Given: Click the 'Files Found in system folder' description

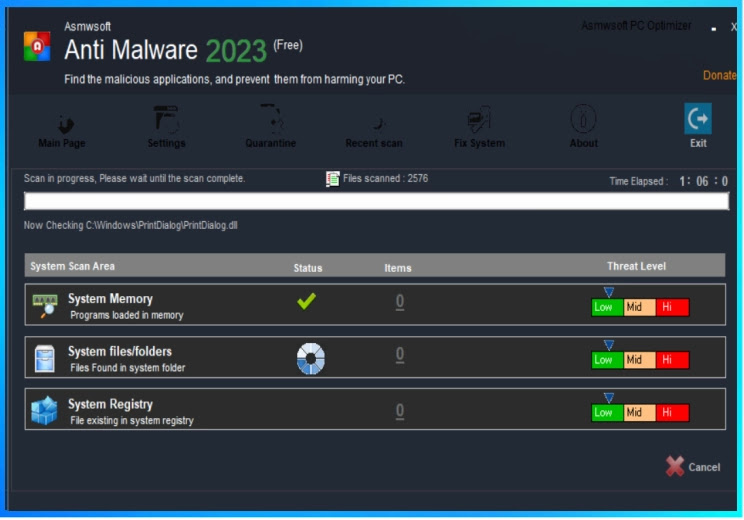Looking at the screenshot, I should tap(128, 368).
